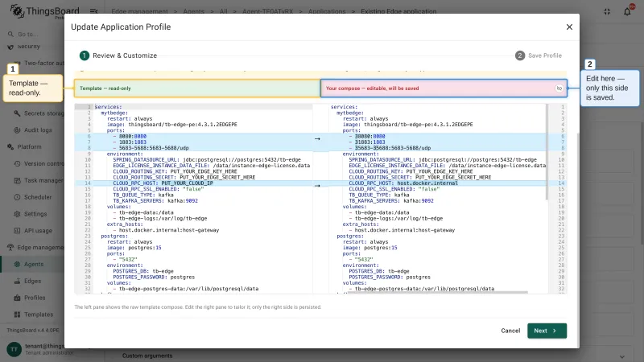Collapse the sidebar menu icon
The image size is (644, 362).
(x=93, y=11)
